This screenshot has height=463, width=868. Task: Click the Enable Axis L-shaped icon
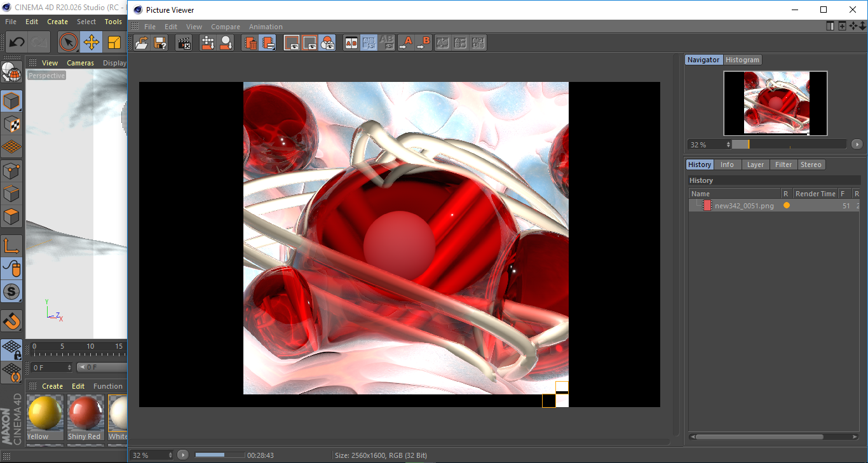11,246
